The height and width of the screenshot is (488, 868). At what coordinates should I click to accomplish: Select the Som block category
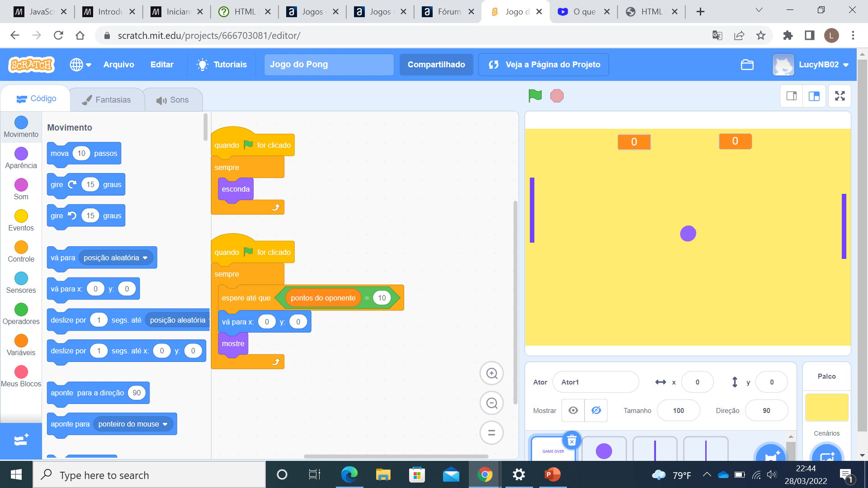21,189
